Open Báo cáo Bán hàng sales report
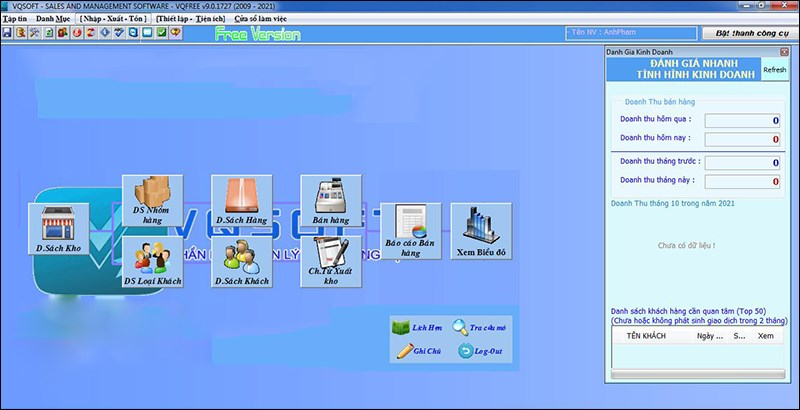Image resolution: width=800 pixels, height=410 pixels. pos(410,232)
